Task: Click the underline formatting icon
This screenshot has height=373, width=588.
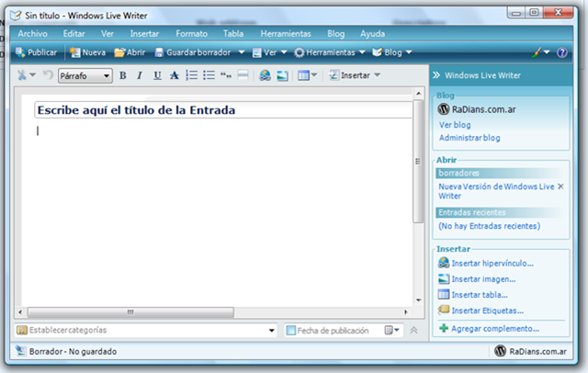Action: point(157,76)
